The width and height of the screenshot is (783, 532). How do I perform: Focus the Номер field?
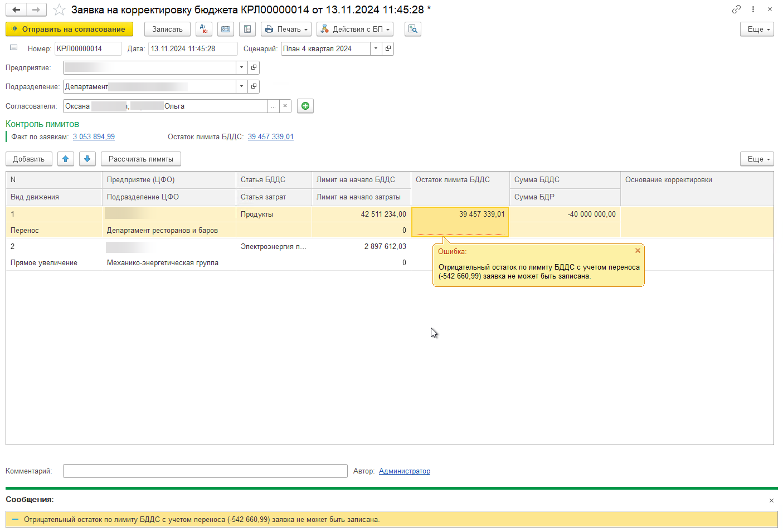click(88, 48)
